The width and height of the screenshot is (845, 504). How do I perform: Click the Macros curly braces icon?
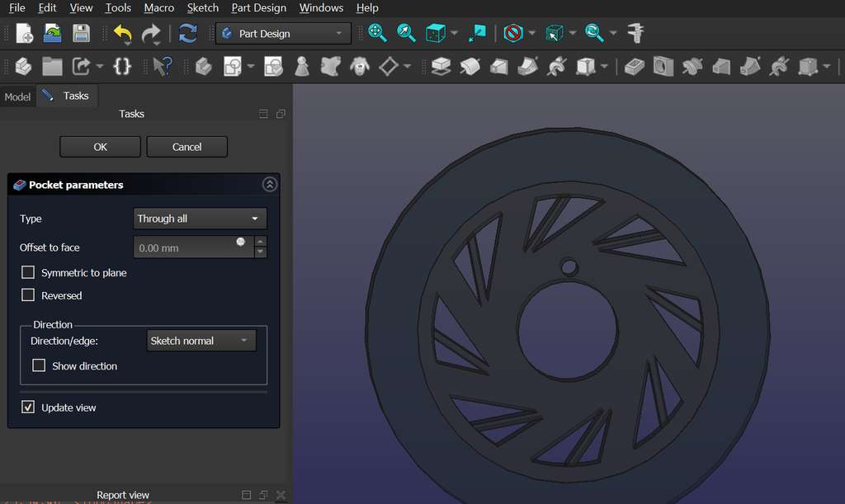pos(122,66)
